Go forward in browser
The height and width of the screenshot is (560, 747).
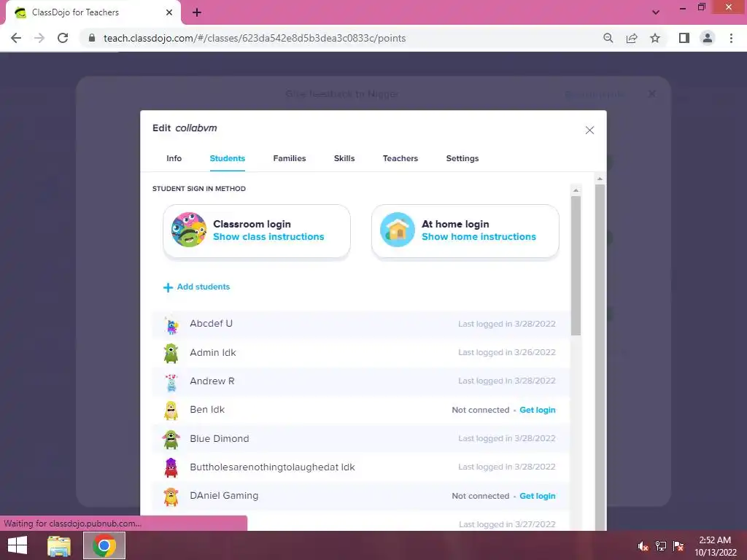pyautogui.click(x=39, y=38)
